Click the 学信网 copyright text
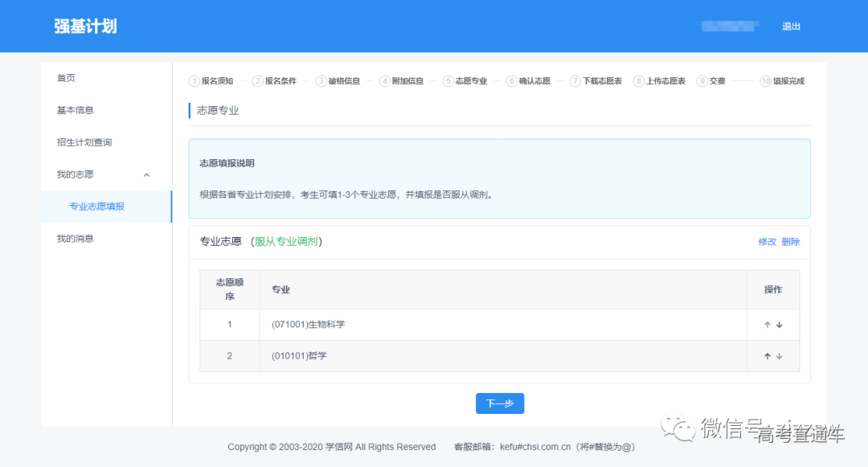This screenshot has height=467, width=868. [339, 447]
